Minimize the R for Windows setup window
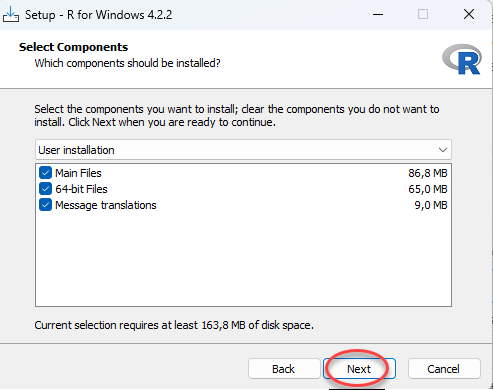Screen dimensions: 493x390 click(x=378, y=14)
